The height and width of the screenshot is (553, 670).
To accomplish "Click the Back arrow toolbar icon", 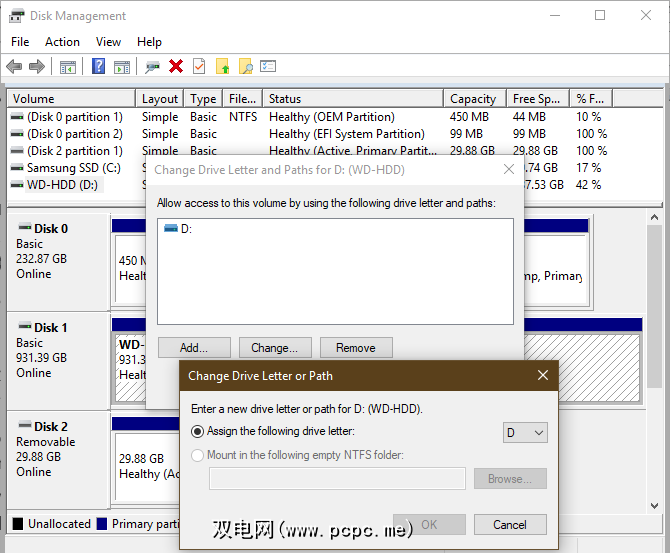I will [14, 67].
